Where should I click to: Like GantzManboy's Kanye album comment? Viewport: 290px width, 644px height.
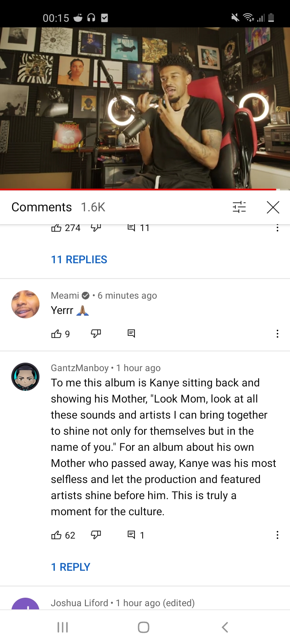(56, 535)
